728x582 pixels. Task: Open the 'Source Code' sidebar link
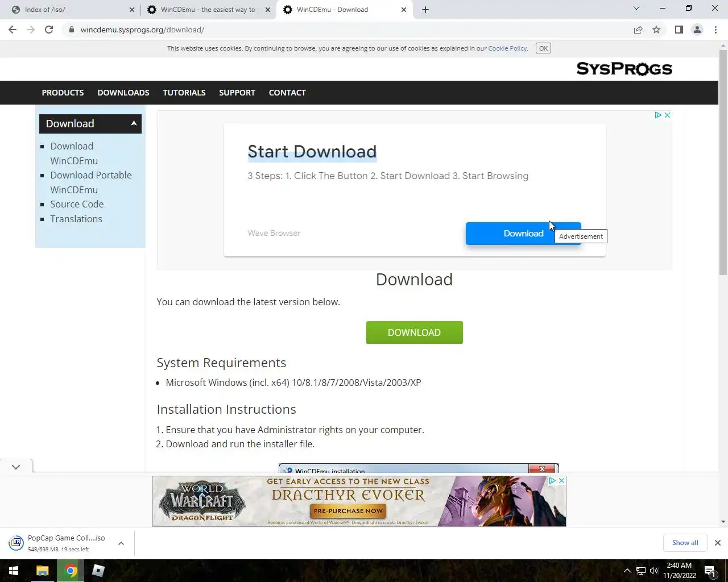(77, 204)
